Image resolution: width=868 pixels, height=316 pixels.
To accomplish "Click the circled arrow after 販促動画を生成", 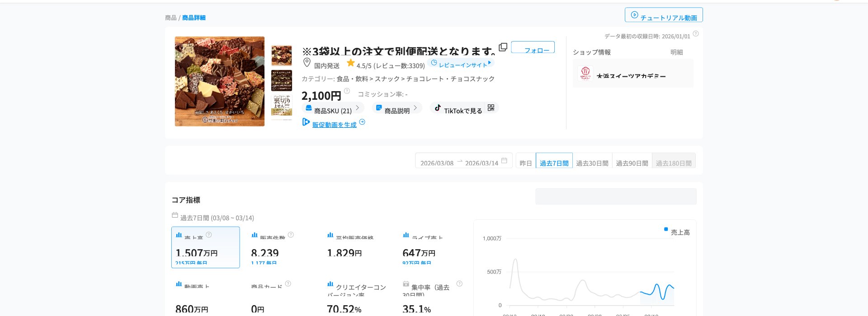I will pyautogui.click(x=362, y=122).
